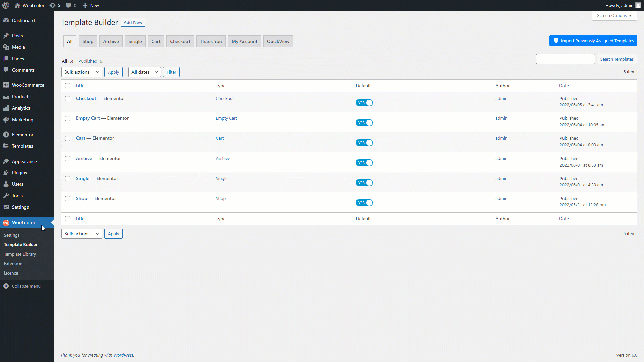The width and height of the screenshot is (644, 362).
Task: Open Extension in the WooLentor submenu
Action: point(13,263)
